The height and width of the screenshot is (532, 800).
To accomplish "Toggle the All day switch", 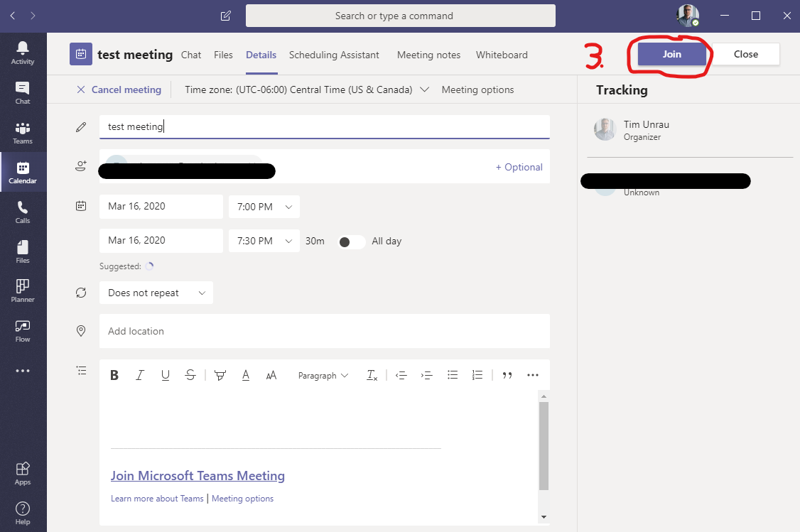I will pos(351,241).
